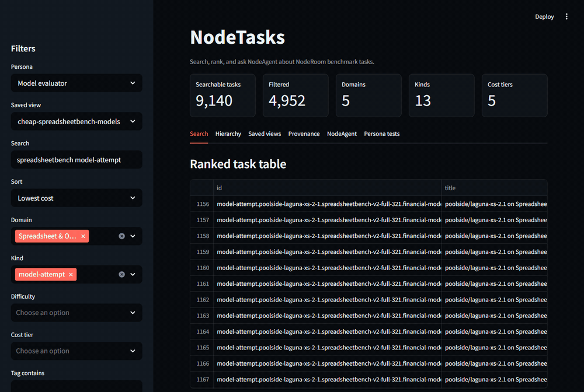Image resolution: width=584 pixels, height=392 pixels.
Task: Switch to the Persona tests tab
Action: pyautogui.click(x=382, y=134)
